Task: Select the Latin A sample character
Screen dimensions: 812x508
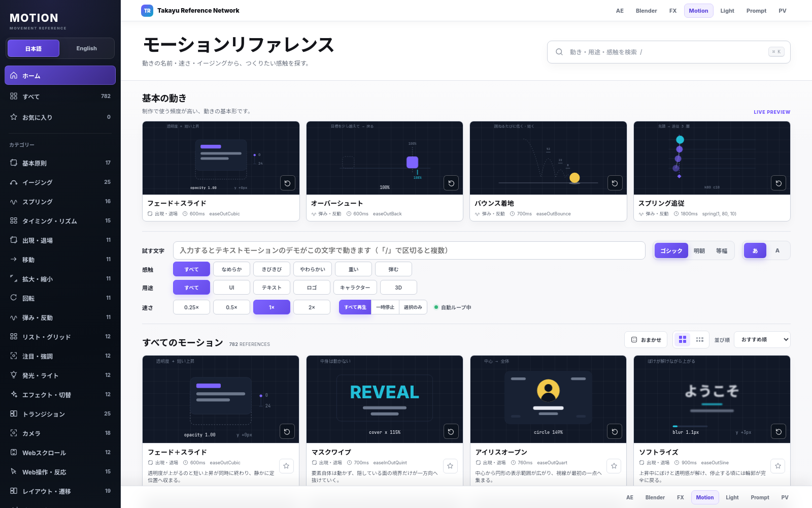Action: point(777,250)
